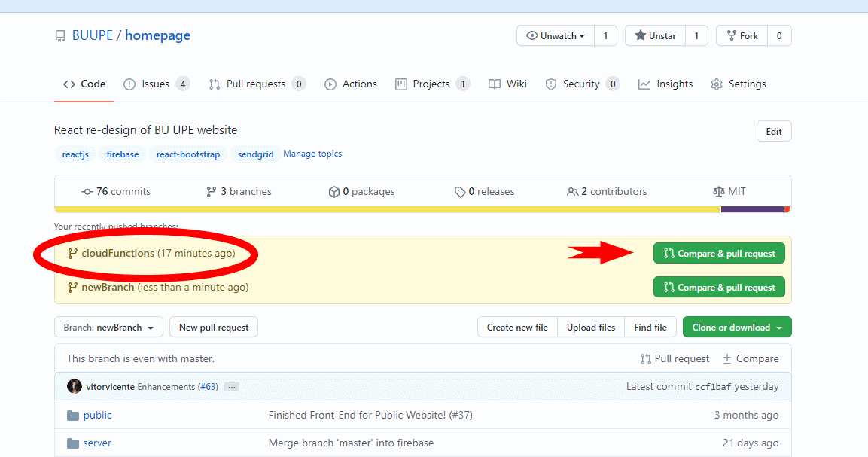
Task: Click the yellow language bar segment
Action: [388, 209]
